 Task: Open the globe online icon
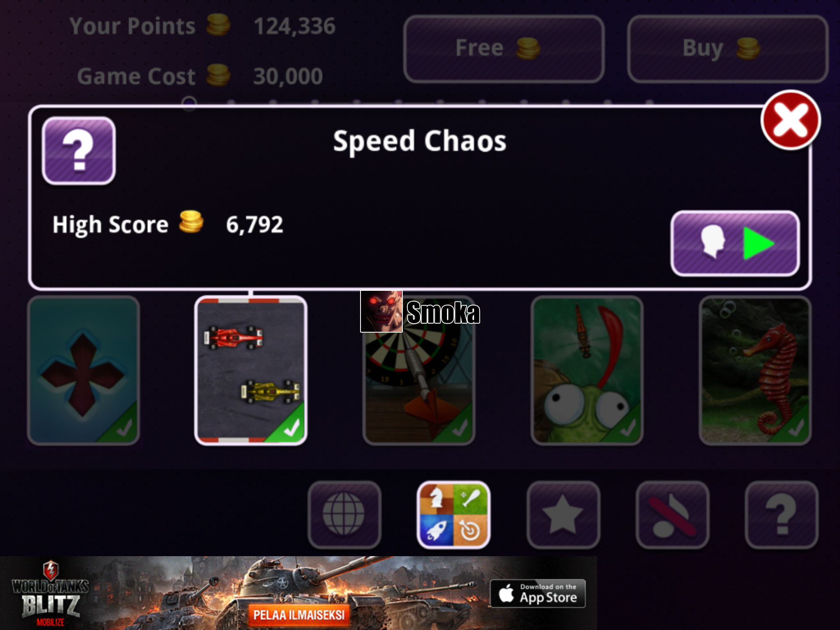(344, 515)
